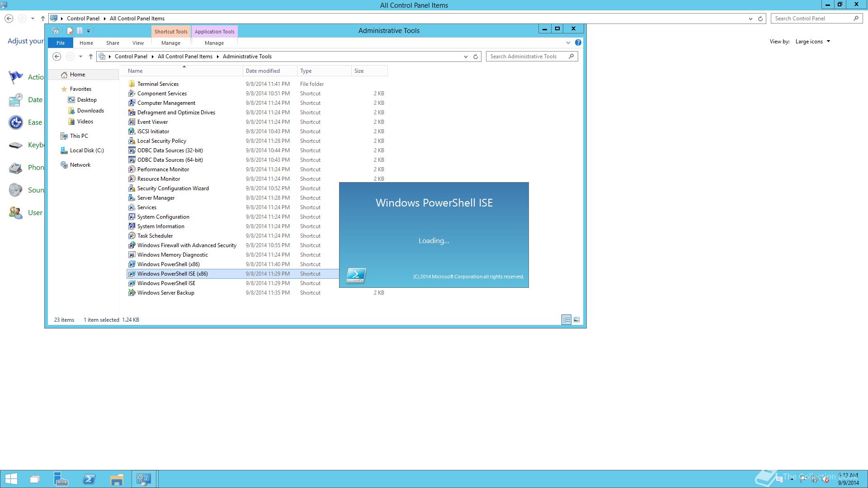Switch to large thumbnails view icon
Viewport: 868px width, 488px height.
576,319
